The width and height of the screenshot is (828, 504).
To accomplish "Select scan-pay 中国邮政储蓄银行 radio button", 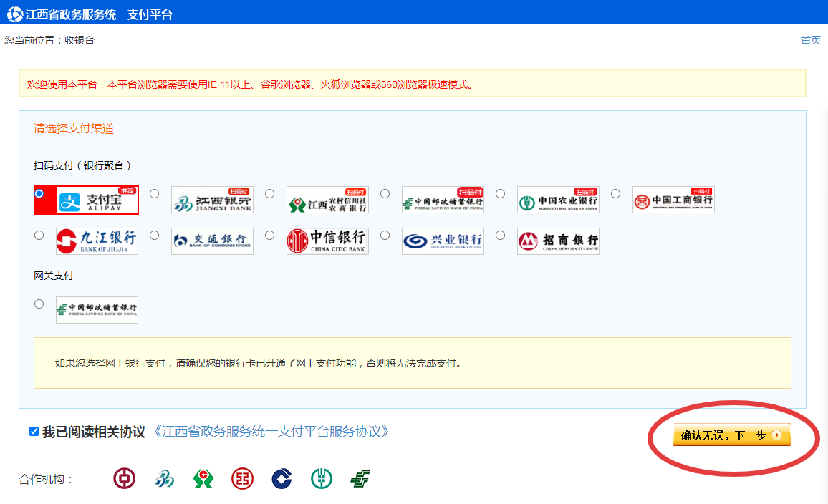I will (385, 194).
